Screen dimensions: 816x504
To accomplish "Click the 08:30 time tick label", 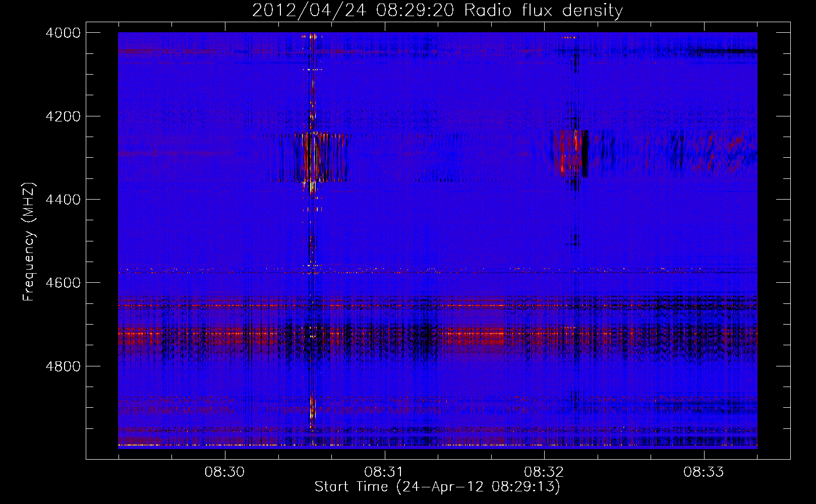I will pos(224,472).
